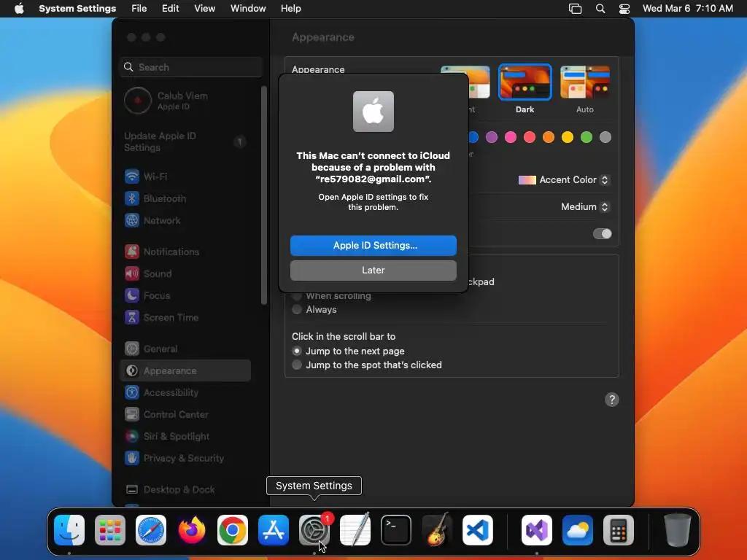The height and width of the screenshot is (560, 747).
Task: Choose the purple accent color
Action: pyautogui.click(x=492, y=137)
